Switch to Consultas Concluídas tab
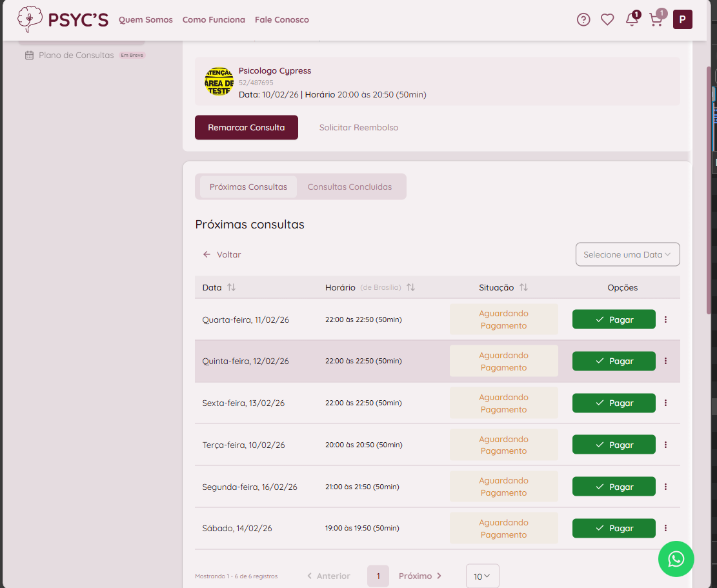This screenshot has height=588, width=717. point(350,187)
